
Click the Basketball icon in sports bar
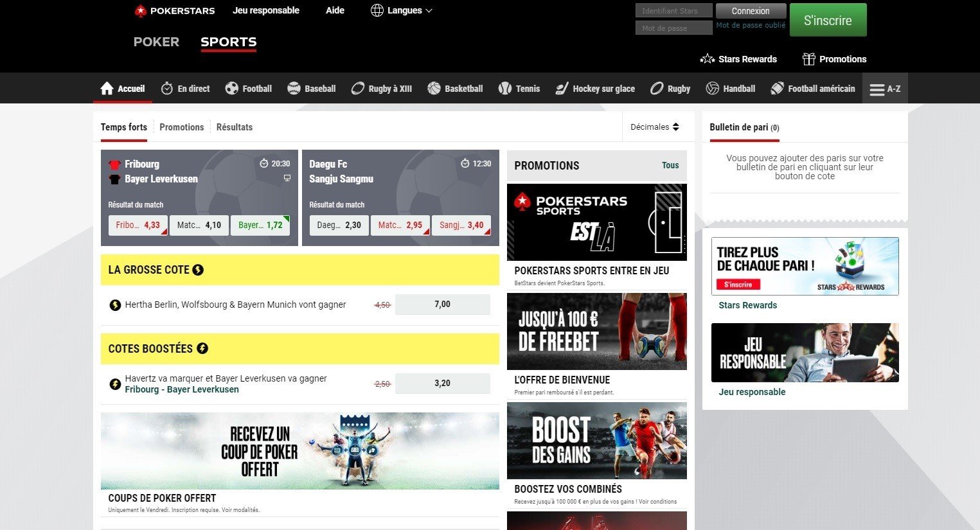pyautogui.click(x=434, y=89)
